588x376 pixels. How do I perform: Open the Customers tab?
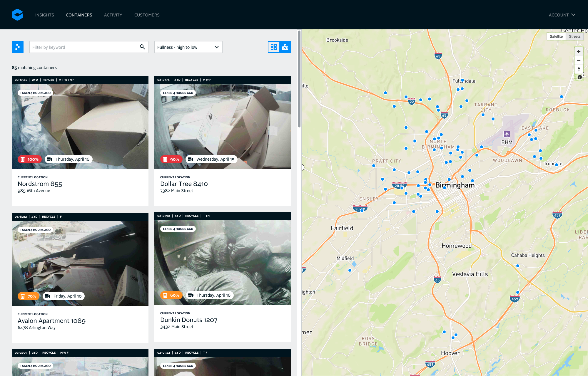pyautogui.click(x=147, y=15)
